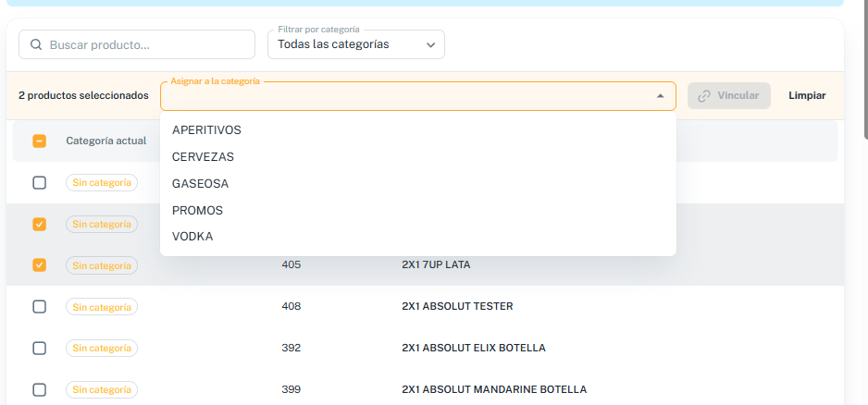Image resolution: width=868 pixels, height=405 pixels.
Task: Click the Vincular button
Action: pyautogui.click(x=729, y=96)
